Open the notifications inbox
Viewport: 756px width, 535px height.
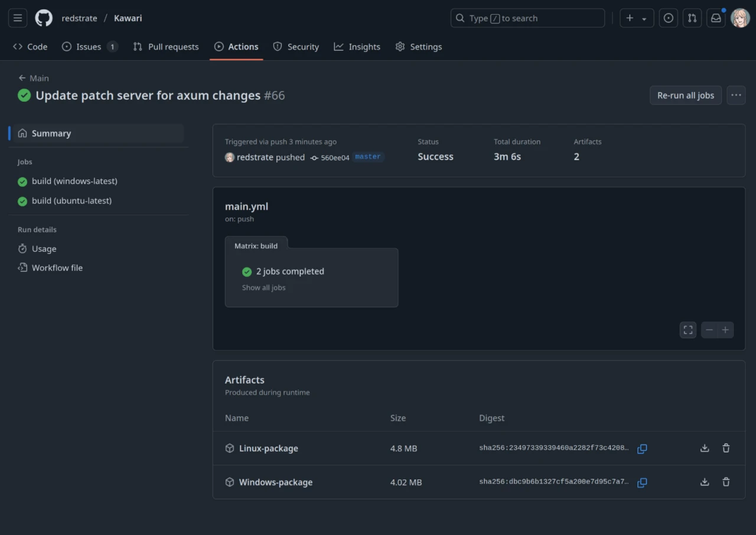click(716, 18)
